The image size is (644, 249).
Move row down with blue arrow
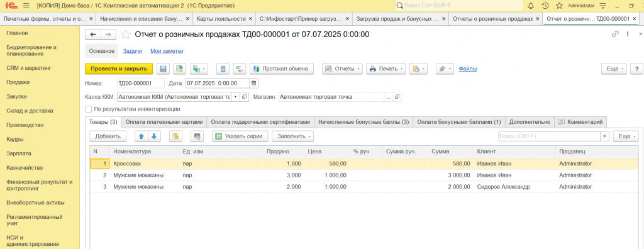(154, 136)
